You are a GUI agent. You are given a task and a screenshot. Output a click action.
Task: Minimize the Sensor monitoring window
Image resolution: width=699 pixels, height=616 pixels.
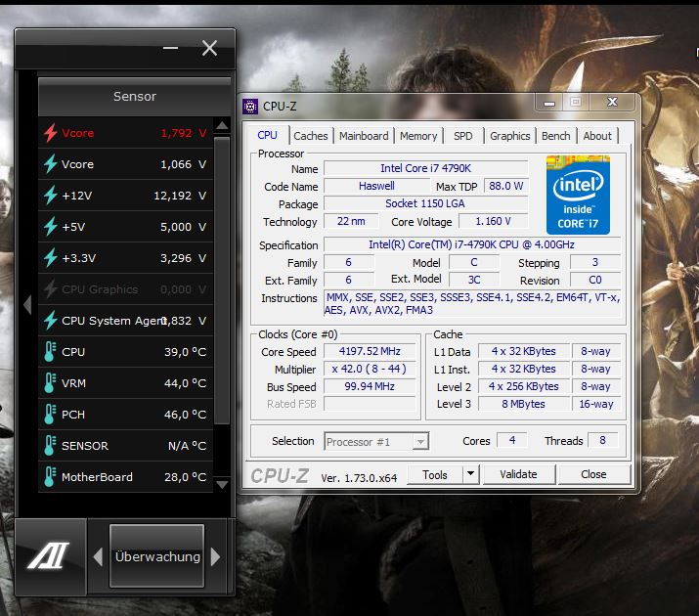point(170,48)
